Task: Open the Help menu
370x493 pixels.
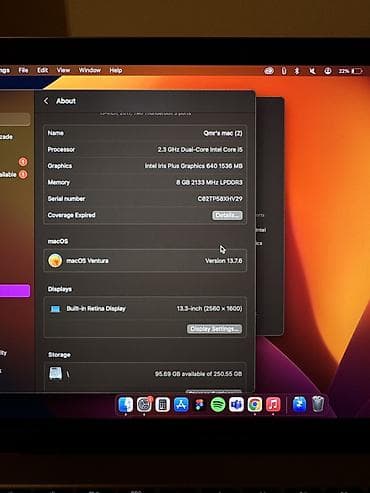Action: pos(116,70)
